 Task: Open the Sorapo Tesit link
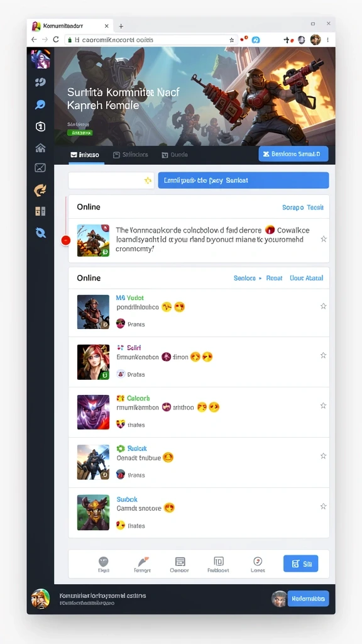point(303,208)
